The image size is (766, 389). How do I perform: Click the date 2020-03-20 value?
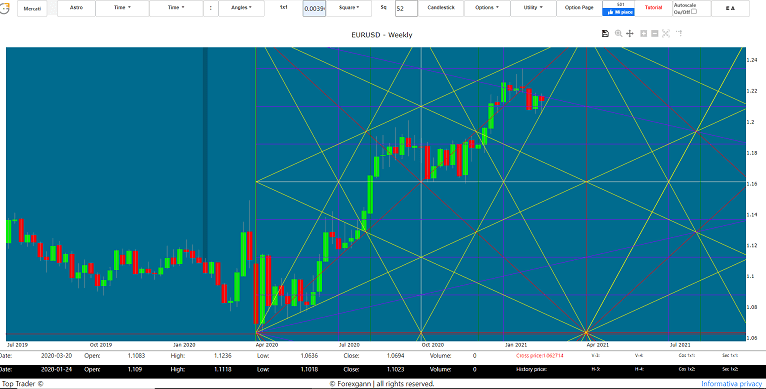56,356
